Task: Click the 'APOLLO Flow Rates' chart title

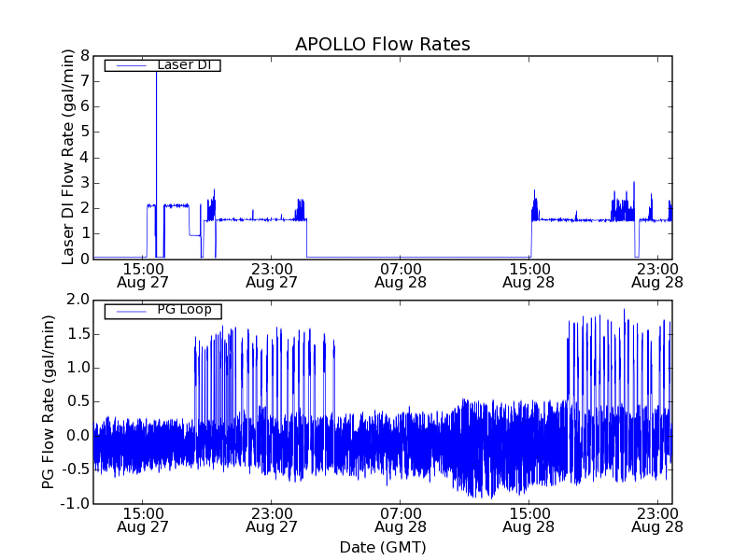Action: pos(383,44)
